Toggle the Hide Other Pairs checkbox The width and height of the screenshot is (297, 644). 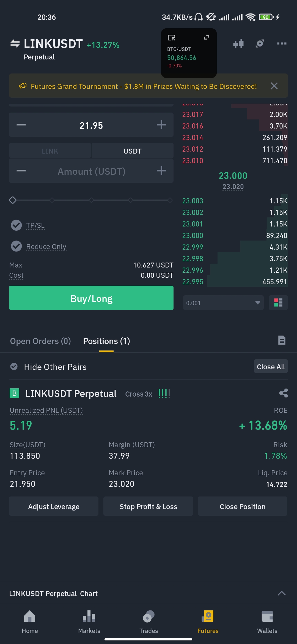[14, 367]
